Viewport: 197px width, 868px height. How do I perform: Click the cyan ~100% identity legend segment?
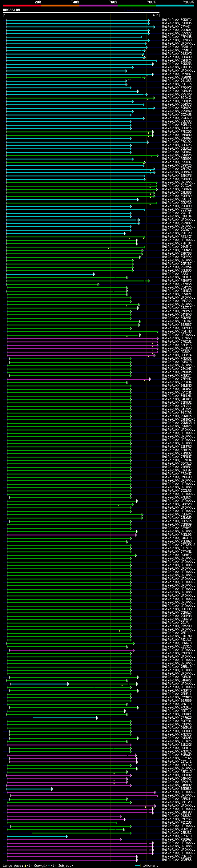click(175, 6)
